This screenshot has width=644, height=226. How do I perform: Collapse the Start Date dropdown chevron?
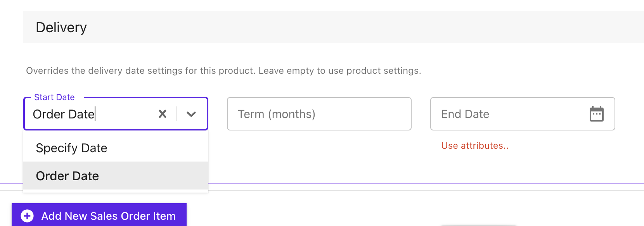point(191,114)
